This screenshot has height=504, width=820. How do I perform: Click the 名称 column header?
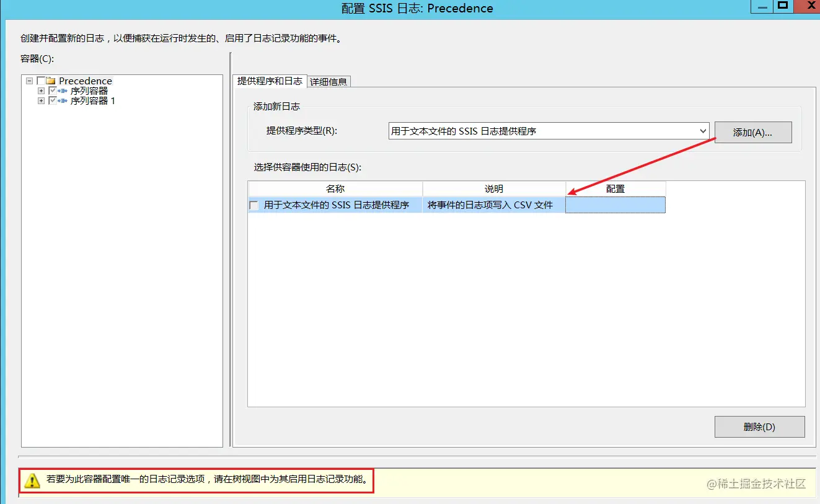(x=335, y=188)
